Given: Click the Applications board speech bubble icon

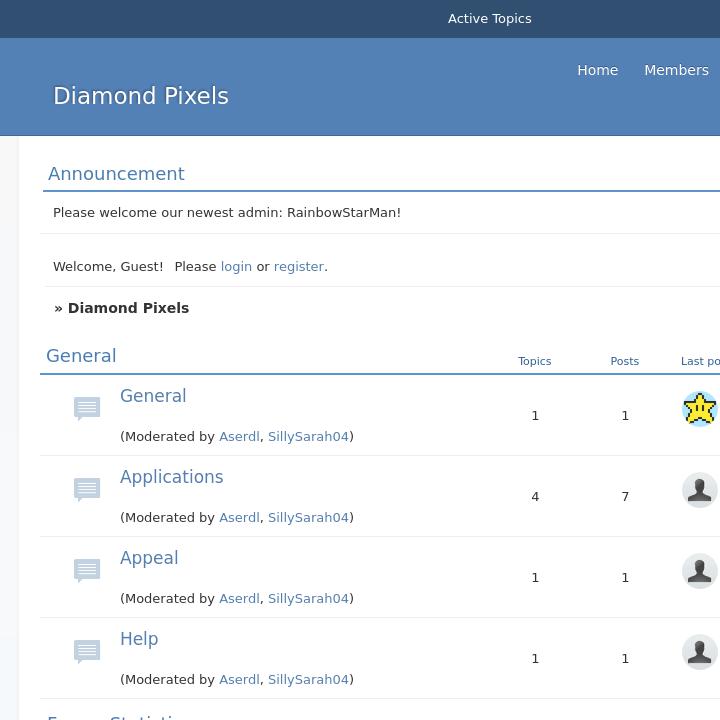Looking at the screenshot, I should 87,489.
